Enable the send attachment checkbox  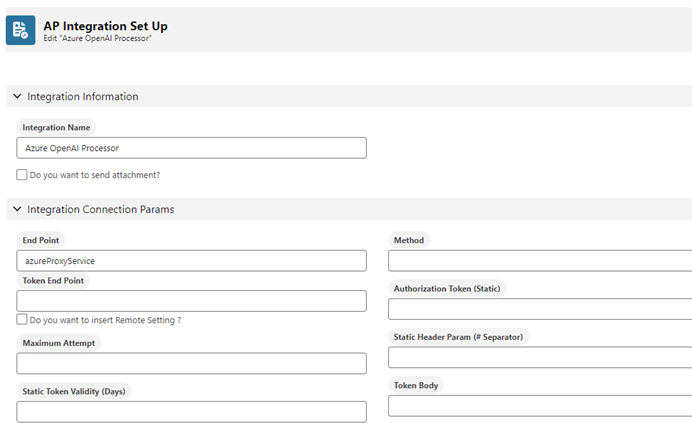pyautogui.click(x=22, y=174)
